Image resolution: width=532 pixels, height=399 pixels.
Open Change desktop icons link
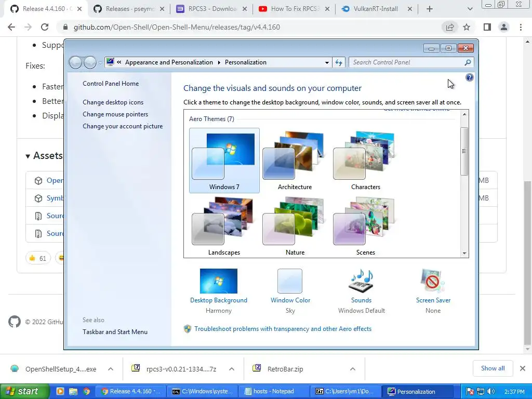pyautogui.click(x=113, y=102)
